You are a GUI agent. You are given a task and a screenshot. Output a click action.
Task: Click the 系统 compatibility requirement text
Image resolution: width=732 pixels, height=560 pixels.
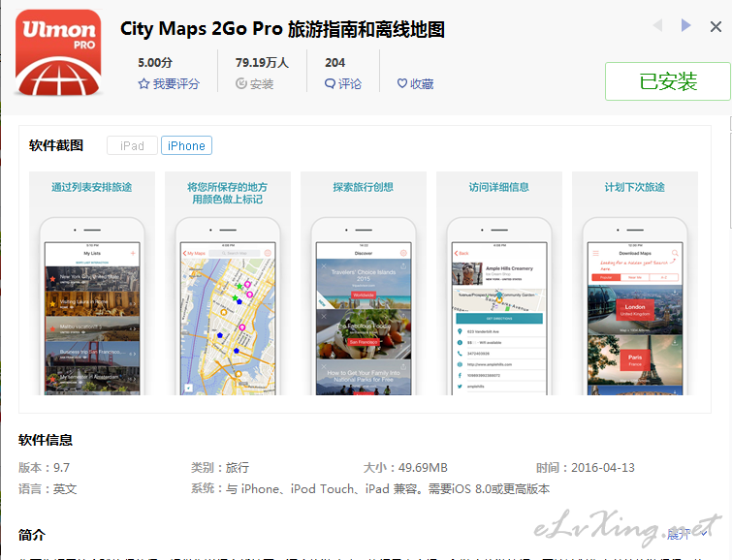[370, 489]
